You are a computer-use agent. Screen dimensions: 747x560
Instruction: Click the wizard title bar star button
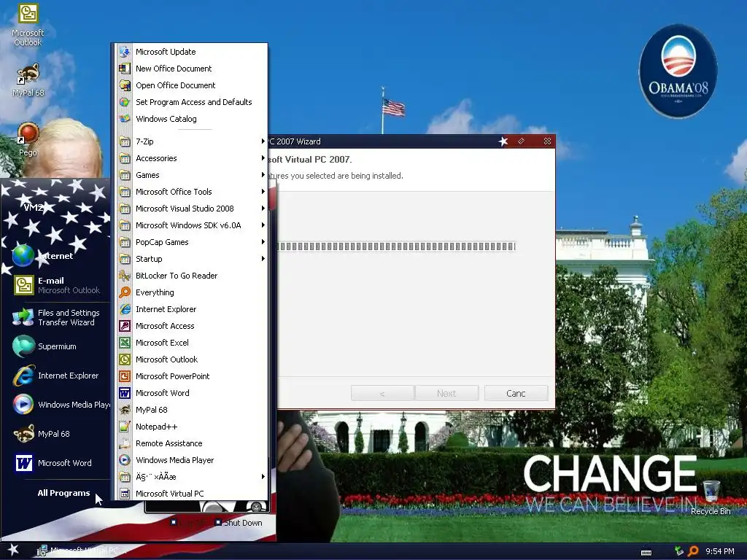click(x=503, y=141)
